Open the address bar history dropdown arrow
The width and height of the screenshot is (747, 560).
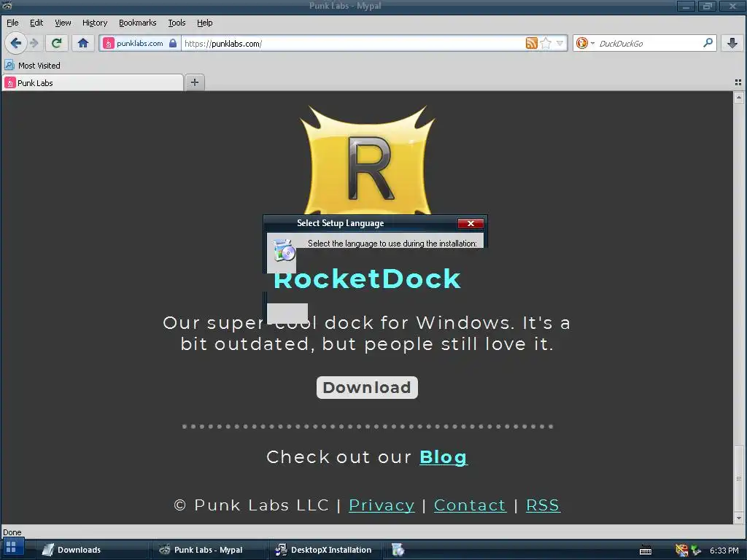pyautogui.click(x=560, y=43)
